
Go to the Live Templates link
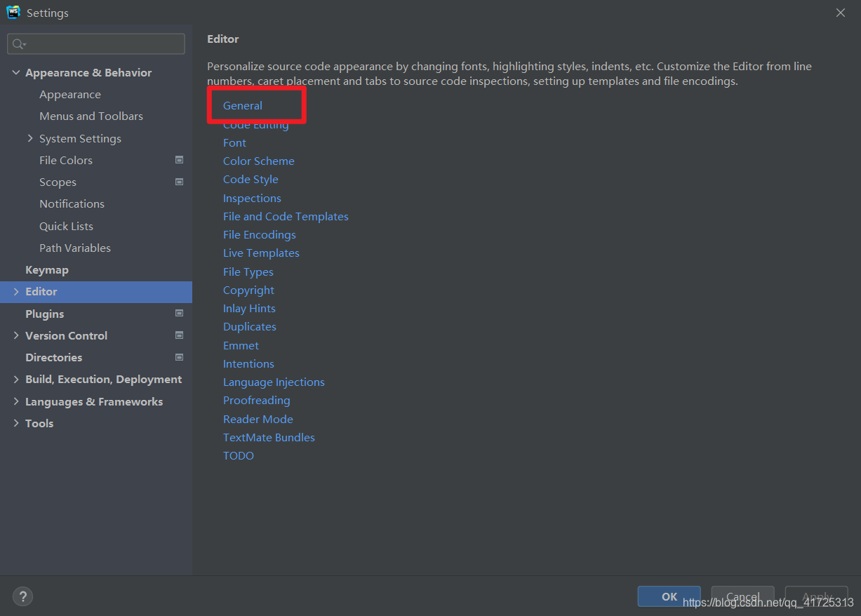[x=261, y=253]
